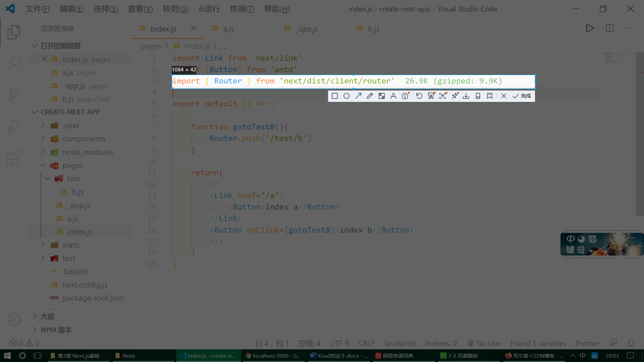Toggle split editor layout
This screenshot has width=644, height=362.
point(610,28)
